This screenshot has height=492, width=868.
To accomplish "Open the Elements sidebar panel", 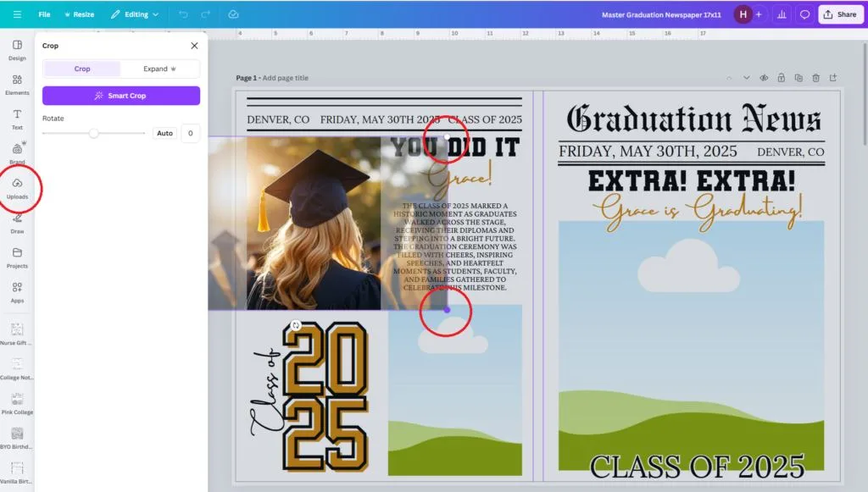I will [x=17, y=85].
